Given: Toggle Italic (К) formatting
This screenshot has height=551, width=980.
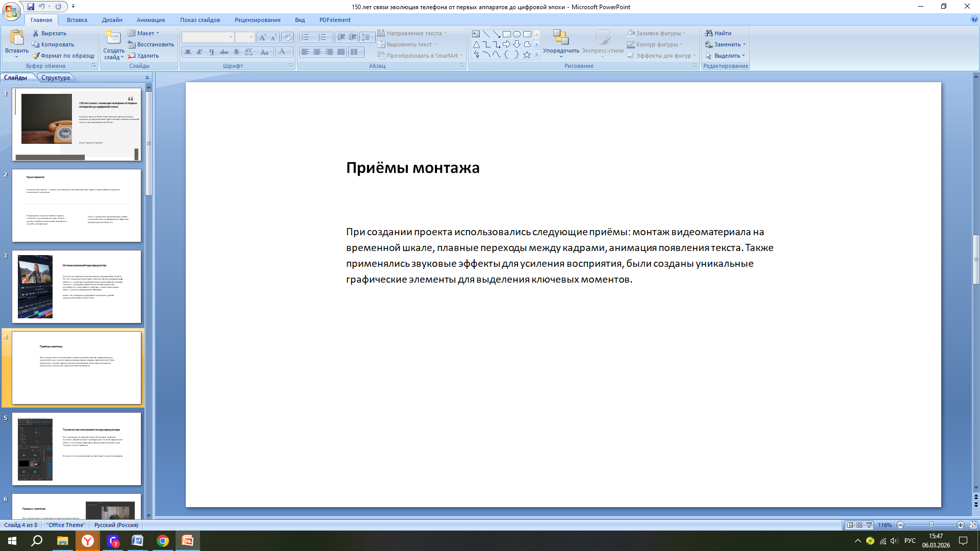Looking at the screenshot, I should pyautogui.click(x=200, y=52).
